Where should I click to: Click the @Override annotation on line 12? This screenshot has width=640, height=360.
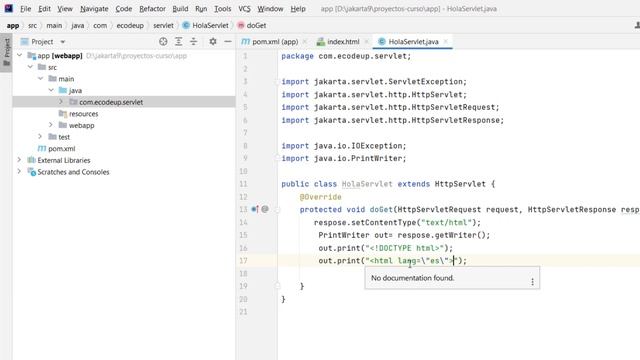[x=320, y=197]
